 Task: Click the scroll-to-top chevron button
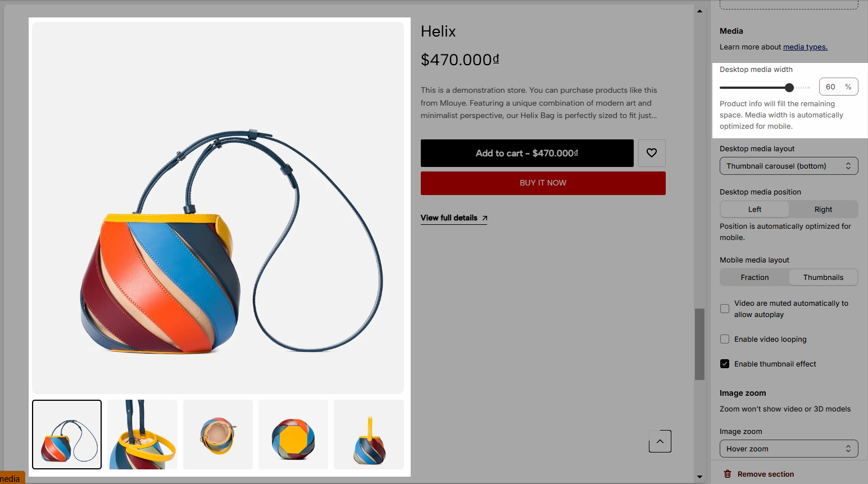pos(660,441)
